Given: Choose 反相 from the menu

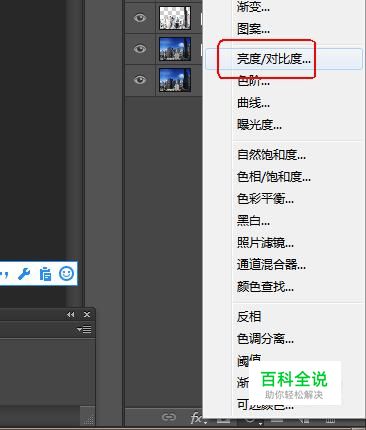Looking at the screenshot, I should pyautogui.click(x=249, y=316).
